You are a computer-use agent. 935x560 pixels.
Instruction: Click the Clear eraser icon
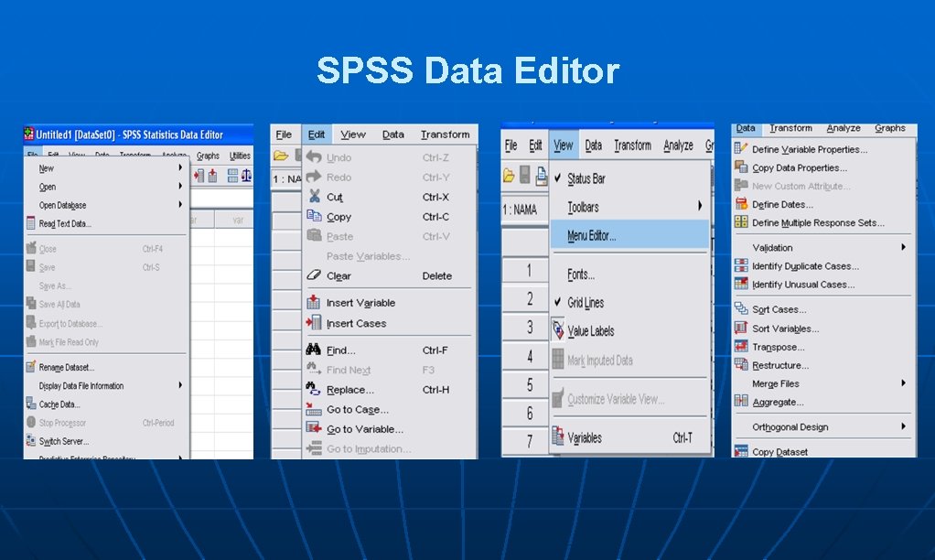(x=314, y=275)
